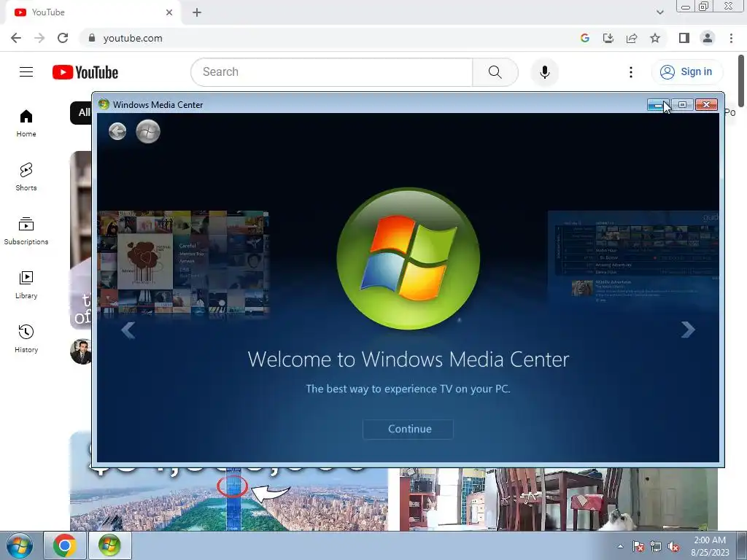Open the Chrome profile avatar
Viewport: 747px width, 560px height.
point(708,38)
